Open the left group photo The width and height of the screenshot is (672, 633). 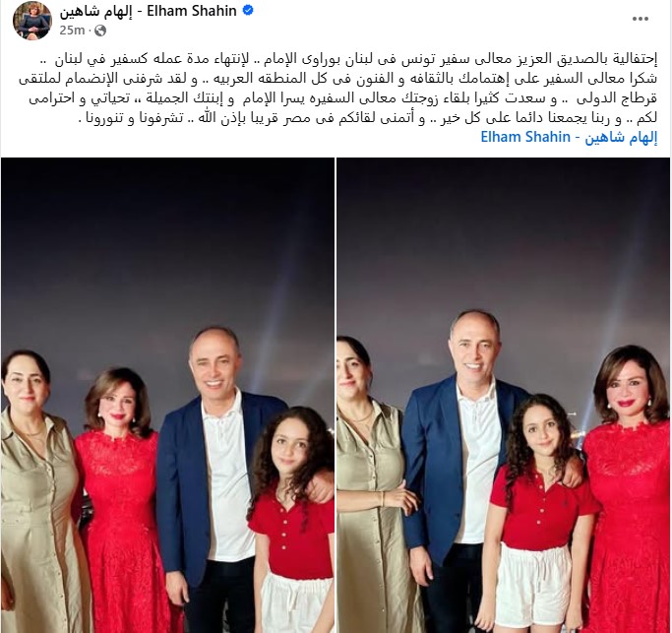click(167, 395)
